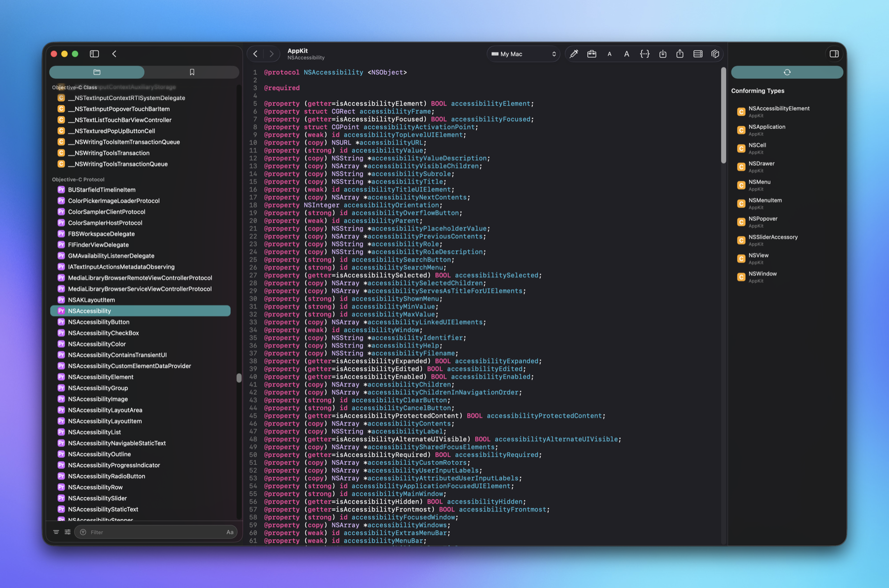Viewport: 889px width, 588px height.
Task: Switch to the bookmarks tab
Action: 192,72
